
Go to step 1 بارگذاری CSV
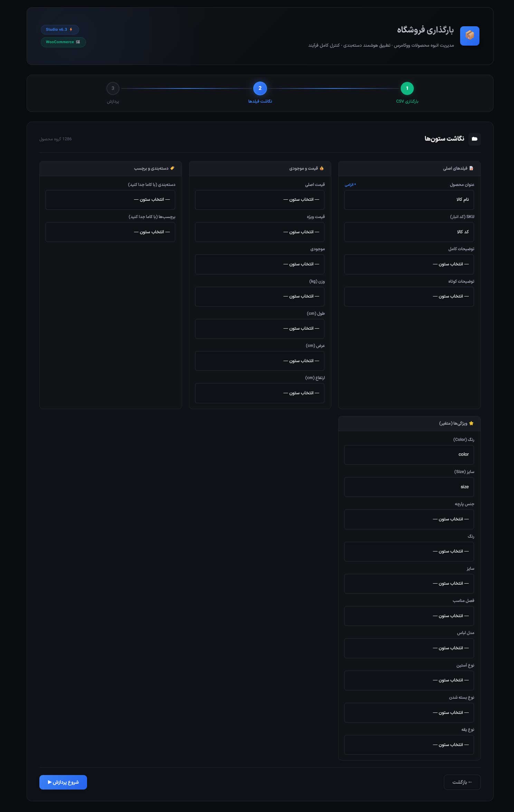[407, 88]
